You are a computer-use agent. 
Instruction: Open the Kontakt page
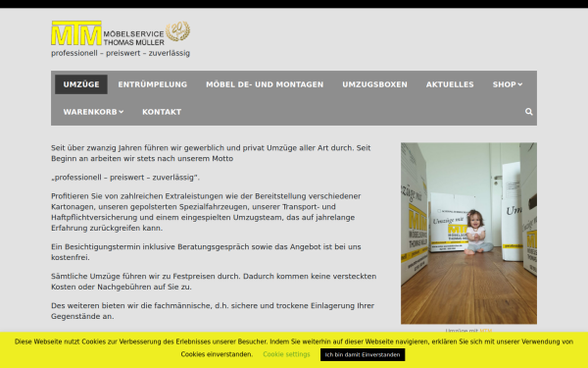(162, 112)
